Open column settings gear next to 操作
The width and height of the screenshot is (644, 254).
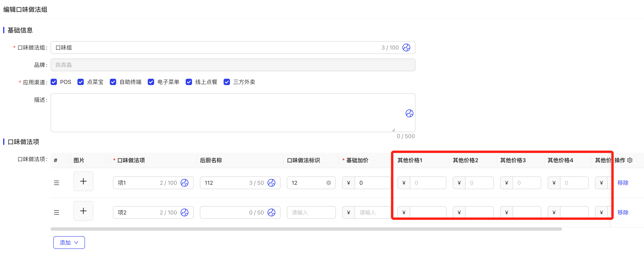coord(630,160)
